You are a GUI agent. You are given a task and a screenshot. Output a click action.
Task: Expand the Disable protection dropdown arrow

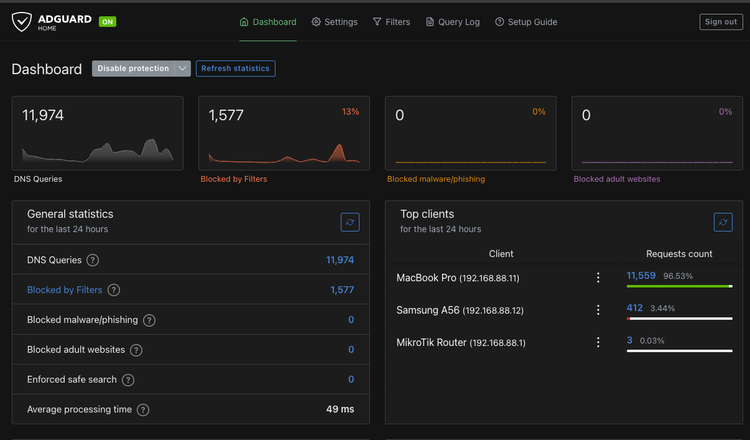coord(182,68)
